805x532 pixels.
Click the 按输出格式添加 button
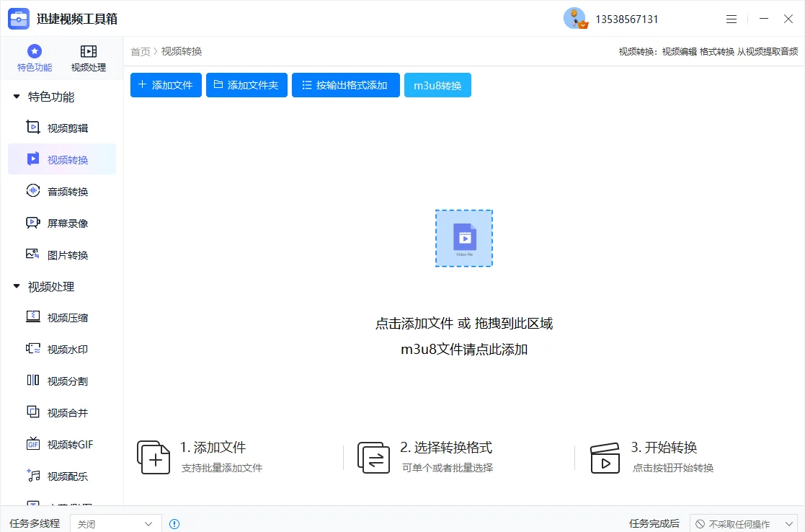pos(345,85)
